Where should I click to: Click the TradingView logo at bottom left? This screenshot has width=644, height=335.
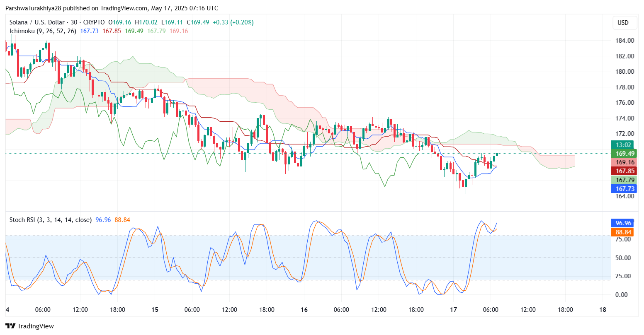pos(29,326)
